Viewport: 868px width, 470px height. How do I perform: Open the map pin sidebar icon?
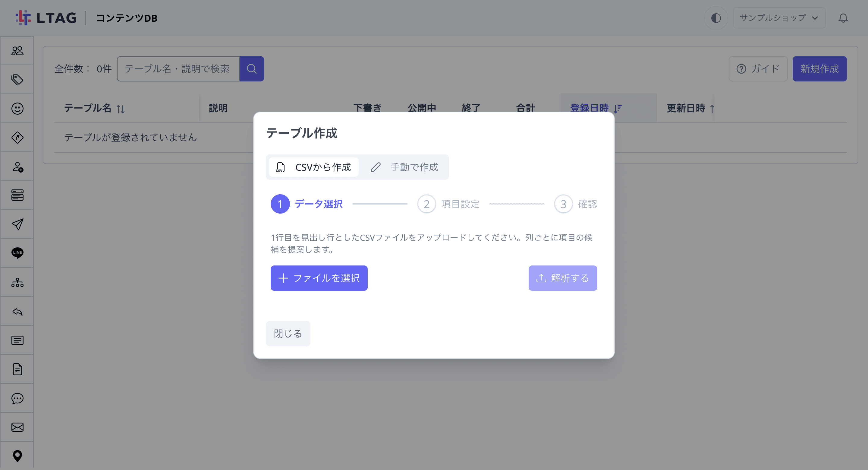tap(17, 456)
